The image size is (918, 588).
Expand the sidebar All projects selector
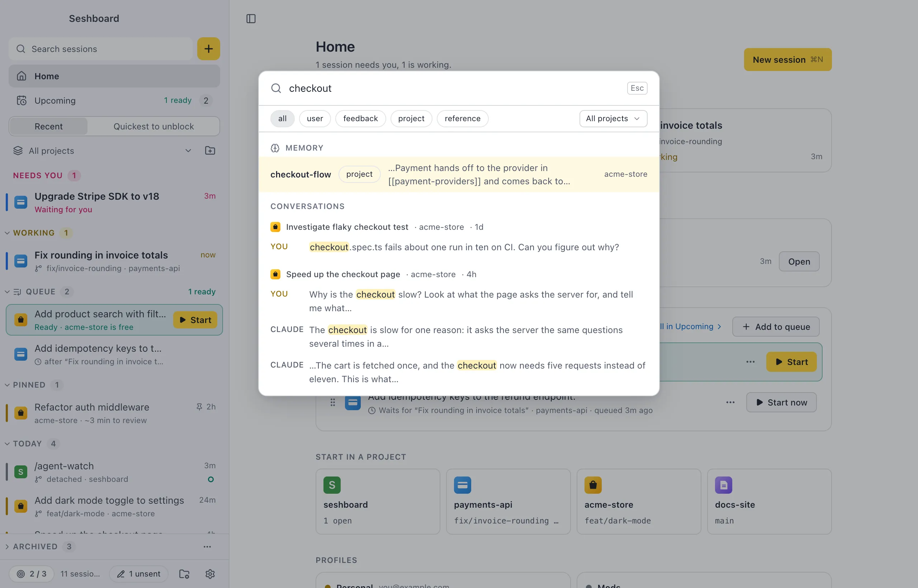102,151
